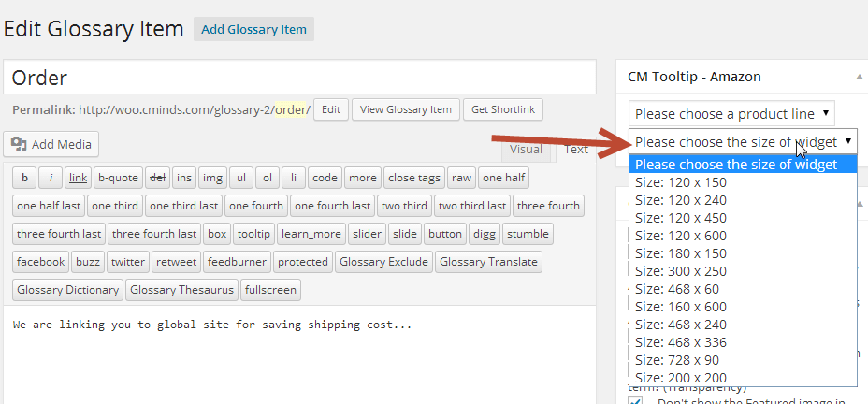This screenshot has width=868, height=404.
Task: Click the Glossary Exclude toolbar button
Action: tap(383, 262)
